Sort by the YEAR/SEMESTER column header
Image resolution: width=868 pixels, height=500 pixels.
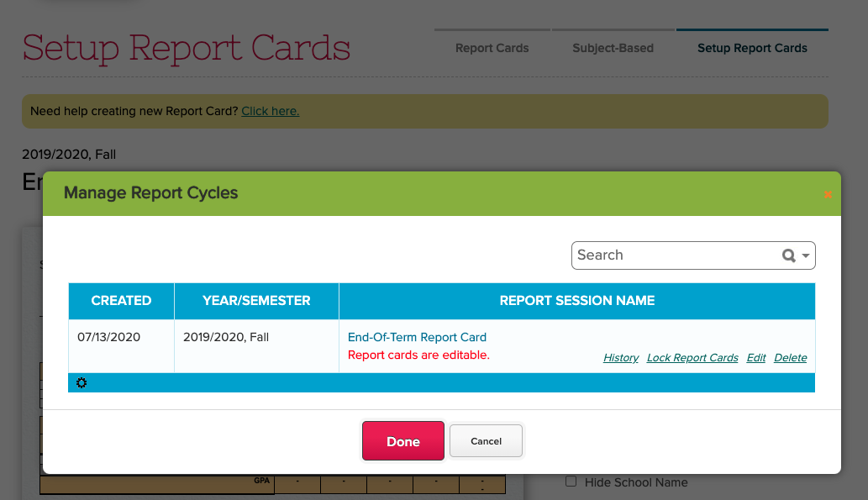click(256, 301)
